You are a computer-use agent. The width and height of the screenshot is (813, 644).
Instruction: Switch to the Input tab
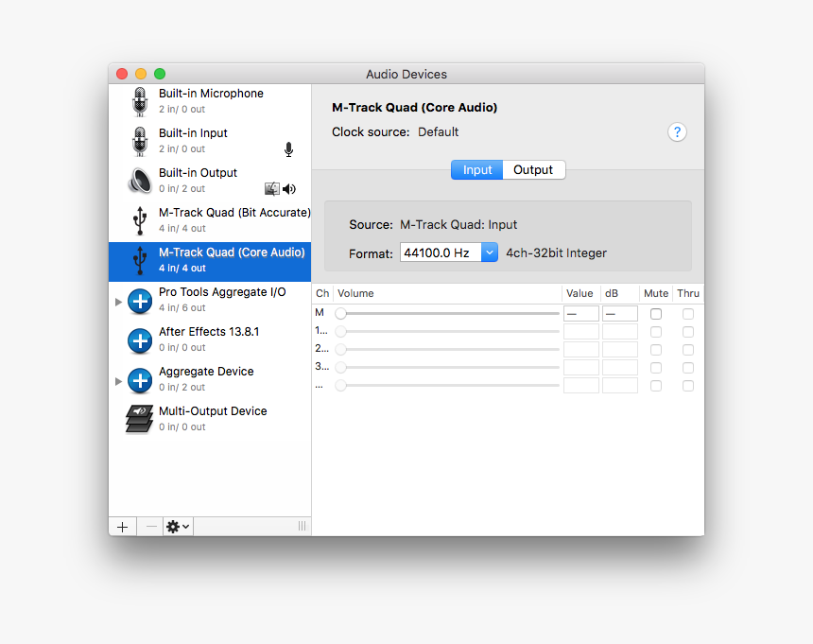(x=477, y=170)
